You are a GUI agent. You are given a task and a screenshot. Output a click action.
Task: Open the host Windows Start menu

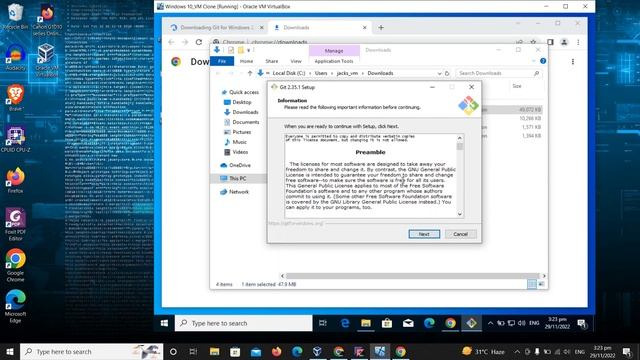tap(9, 352)
